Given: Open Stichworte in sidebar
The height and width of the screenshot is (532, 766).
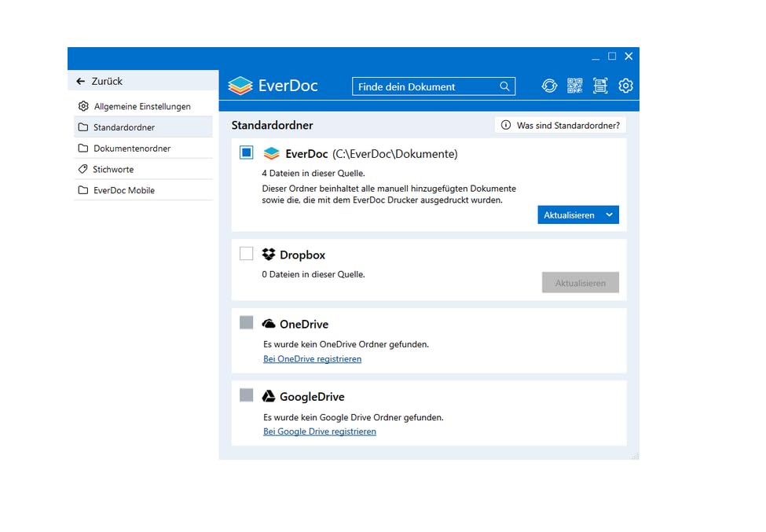Looking at the screenshot, I should [143, 169].
